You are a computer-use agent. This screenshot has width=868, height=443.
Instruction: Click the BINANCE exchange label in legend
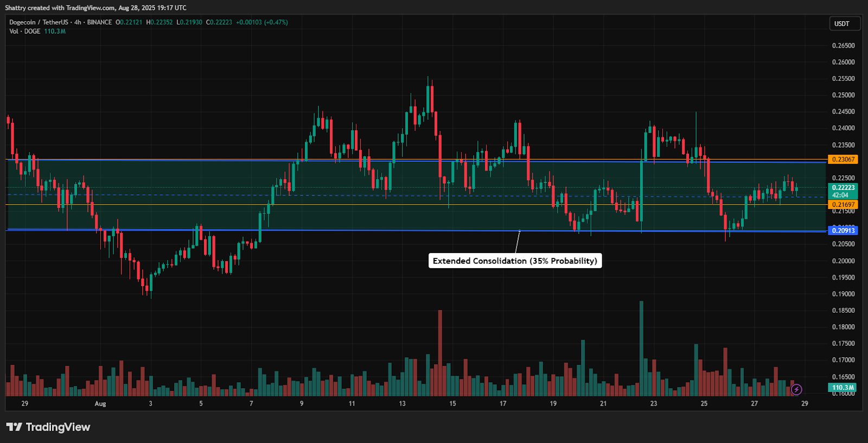99,22
